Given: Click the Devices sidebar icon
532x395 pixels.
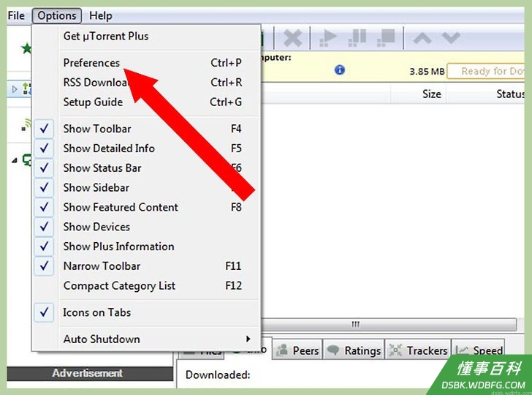Looking at the screenshot, I should (x=27, y=159).
